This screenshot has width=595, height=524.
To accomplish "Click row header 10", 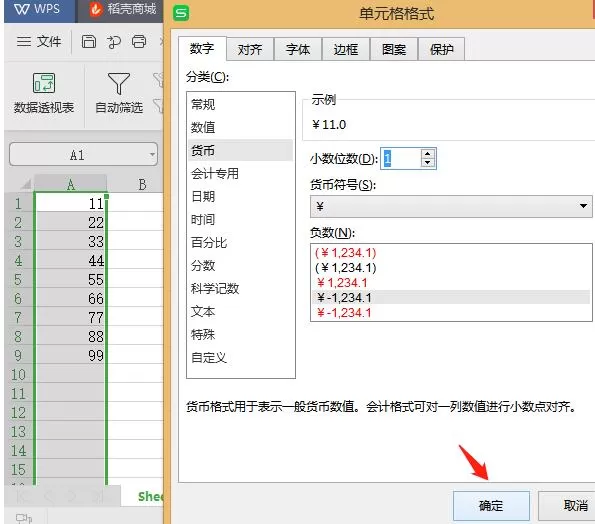I will pyautogui.click(x=18, y=374).
